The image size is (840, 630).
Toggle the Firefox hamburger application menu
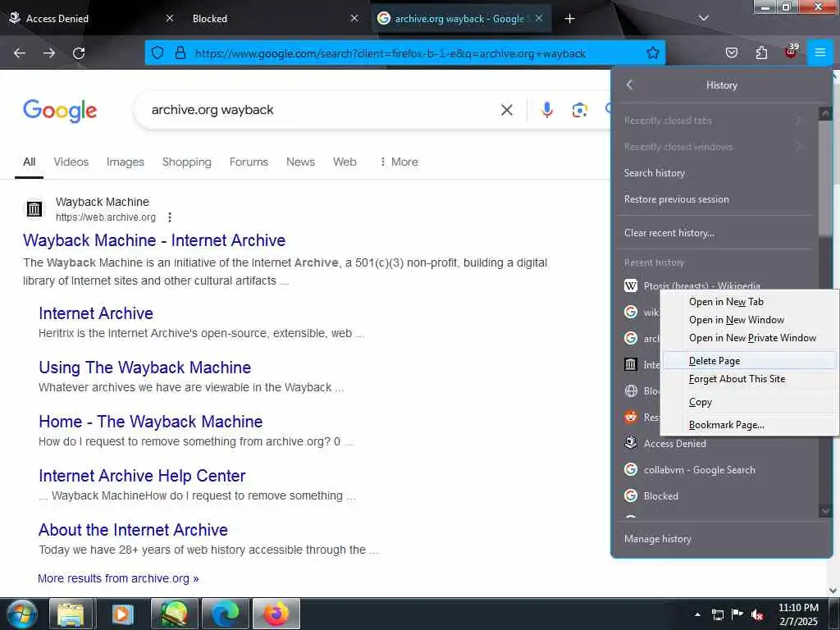coord(820,52)
